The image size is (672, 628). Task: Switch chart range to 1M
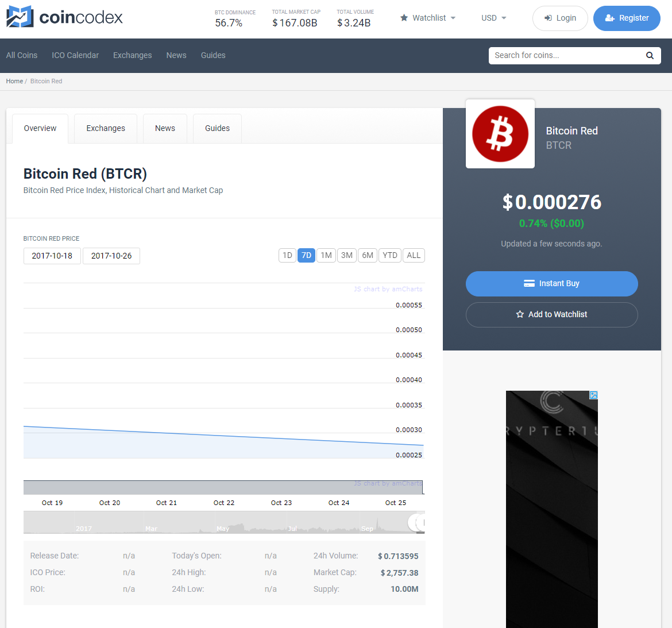326,255
